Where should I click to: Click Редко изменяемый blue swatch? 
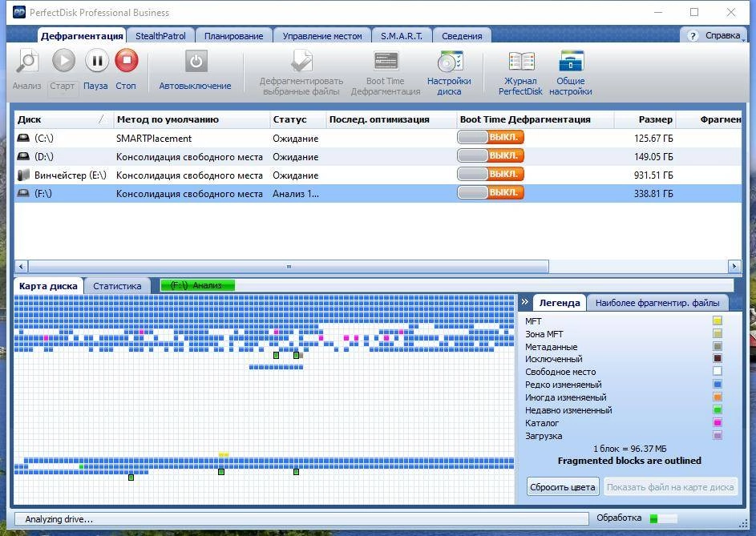click(x=718, y=385)
